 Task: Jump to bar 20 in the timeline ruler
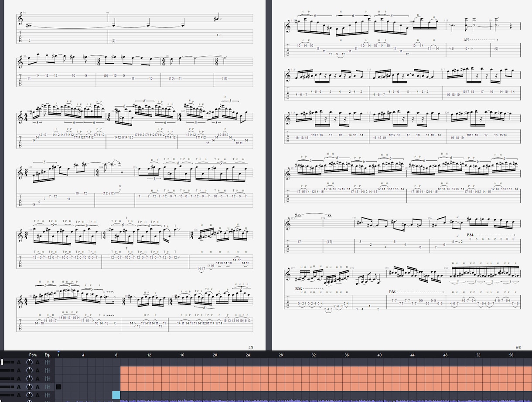tap(215, 355)
